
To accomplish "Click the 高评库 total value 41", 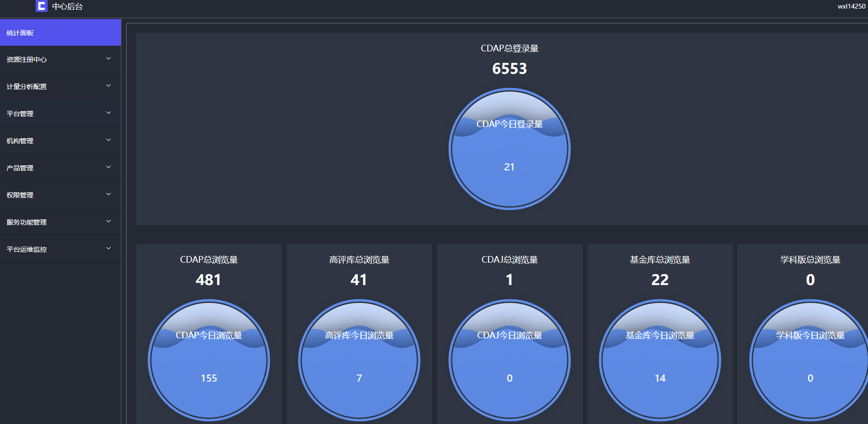I will tap(359, 280).
